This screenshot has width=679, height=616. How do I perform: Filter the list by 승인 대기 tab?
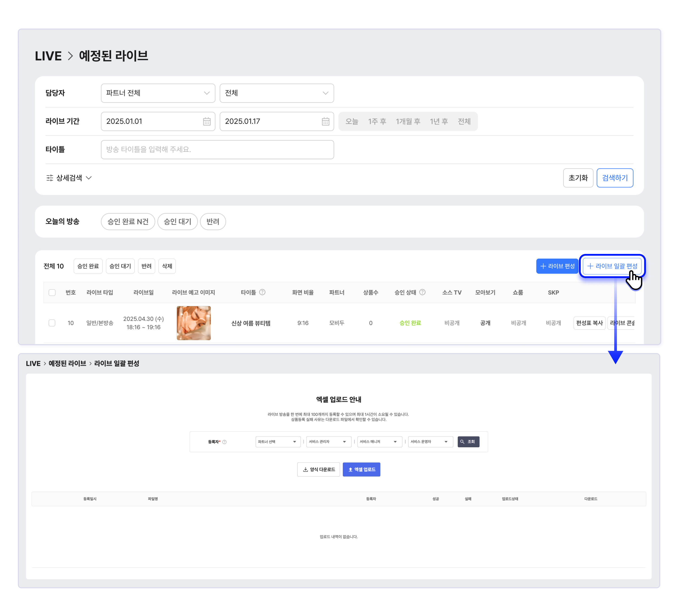click(x=120, y=266)
